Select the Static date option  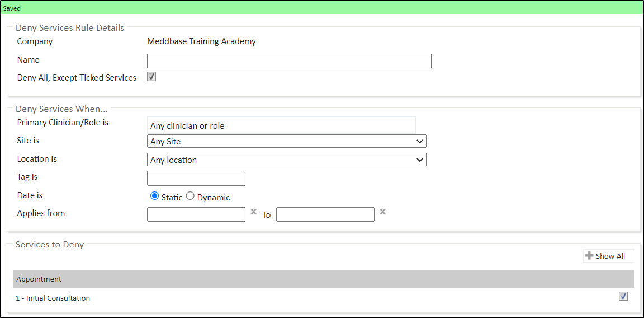point(155,196)
